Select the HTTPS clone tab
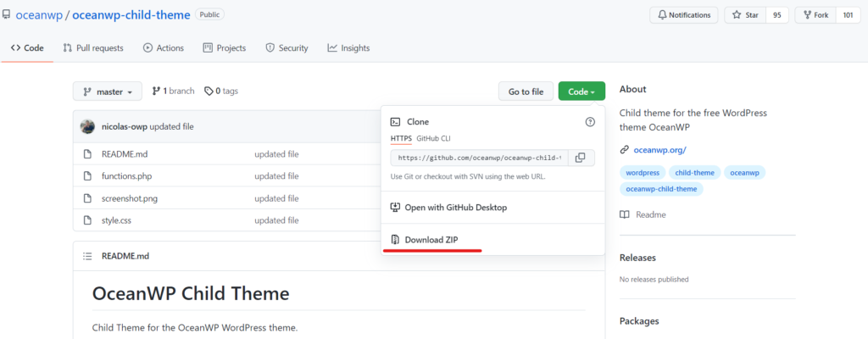Screen dimensions: 868x339 tap(401, 138)
